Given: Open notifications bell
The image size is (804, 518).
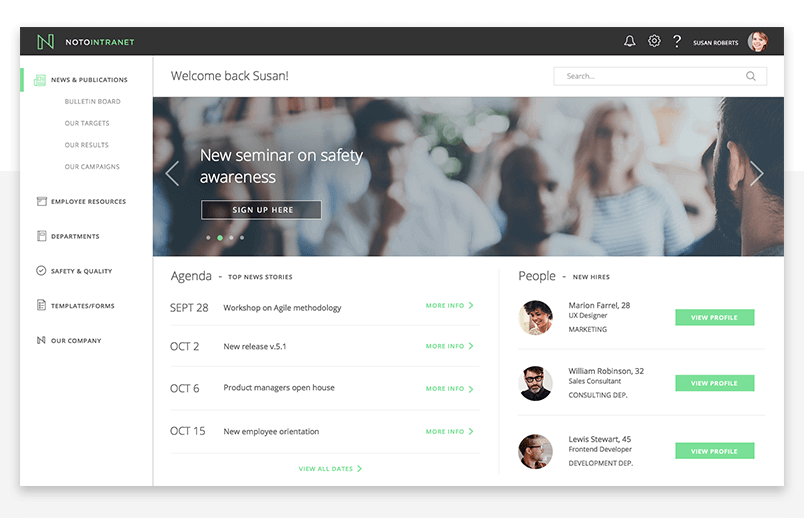Looking at the screenshot, I should [630, 41].
